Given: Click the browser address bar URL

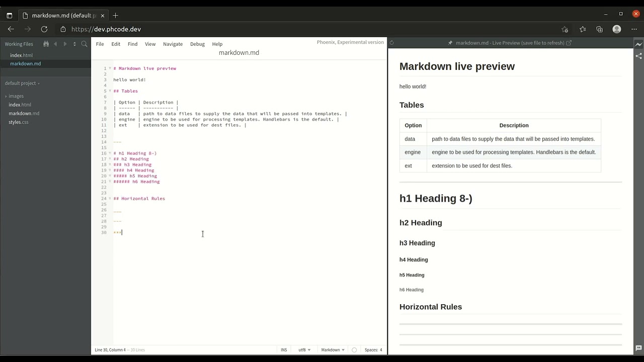Looking at the screenshot, I should (x=106, y=29).
